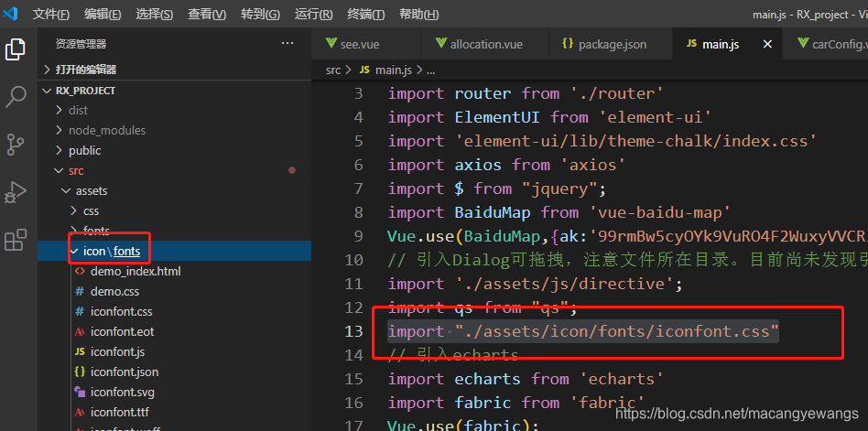Close the main.js editor tab
This screenshot has width=868, height=431.
[x=767, y=44]
